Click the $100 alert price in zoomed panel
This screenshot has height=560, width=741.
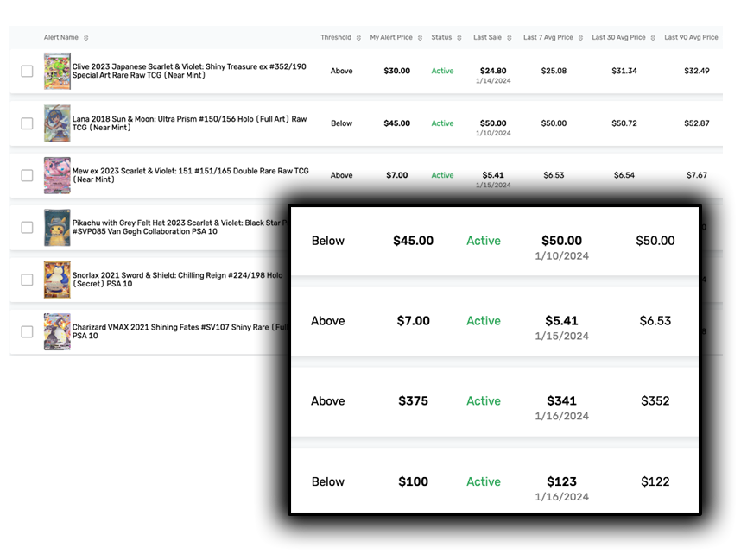413,481
